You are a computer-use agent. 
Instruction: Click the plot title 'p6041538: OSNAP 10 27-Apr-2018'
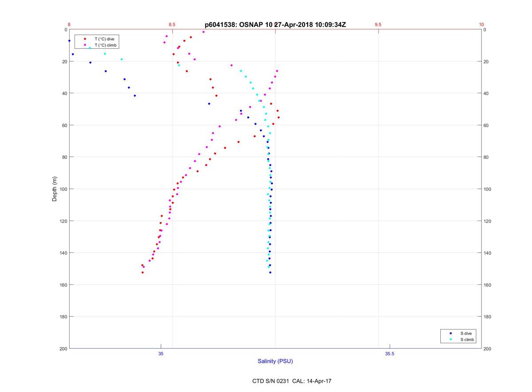(x=275, y=25)
